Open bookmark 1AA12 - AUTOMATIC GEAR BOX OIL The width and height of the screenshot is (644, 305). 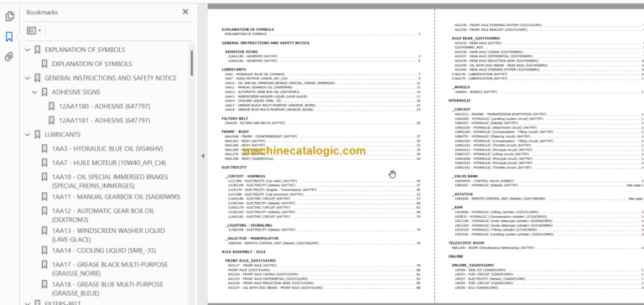pos(102,215)
